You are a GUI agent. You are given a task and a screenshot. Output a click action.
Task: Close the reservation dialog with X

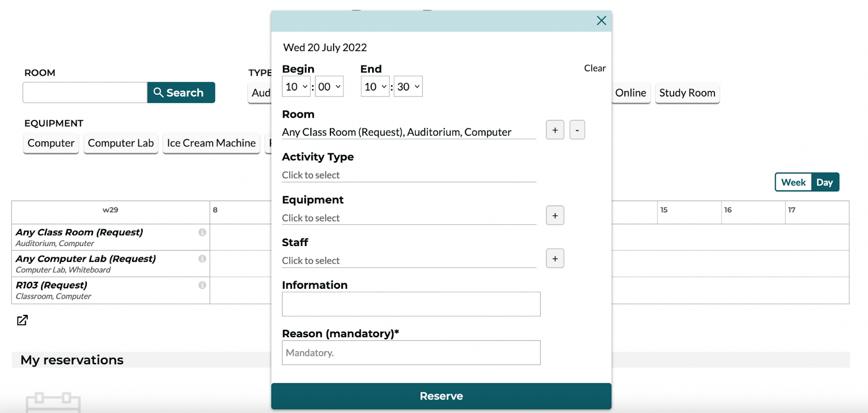pyautogui.click(x=601, y=21)
